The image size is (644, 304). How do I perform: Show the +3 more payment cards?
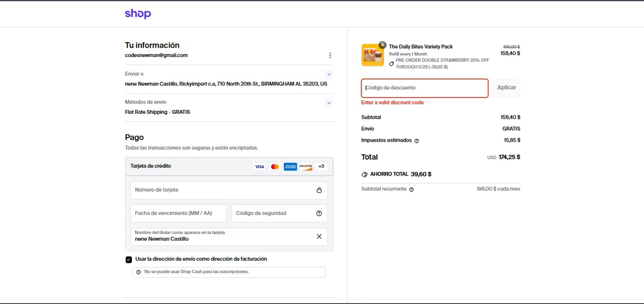click(321, 167)
